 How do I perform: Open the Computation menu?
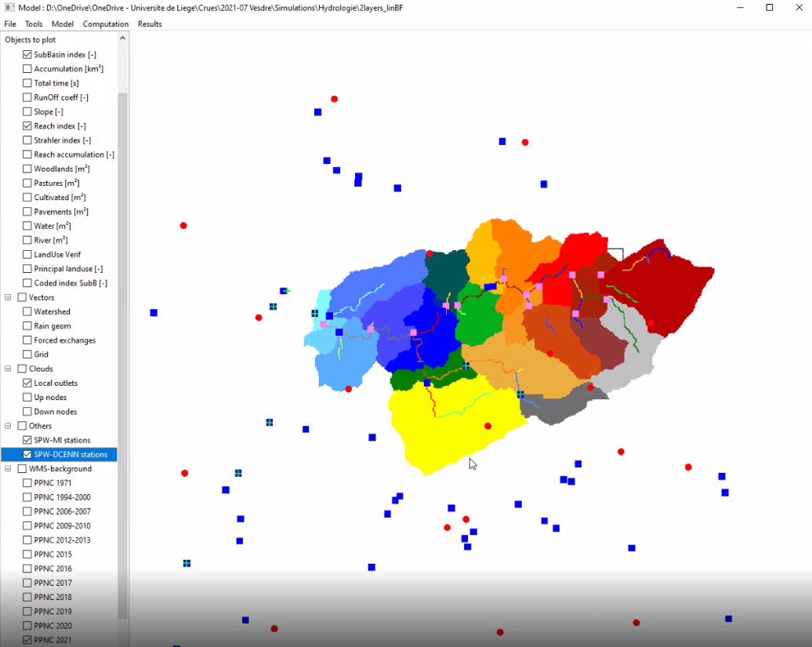tap(105, 24)
